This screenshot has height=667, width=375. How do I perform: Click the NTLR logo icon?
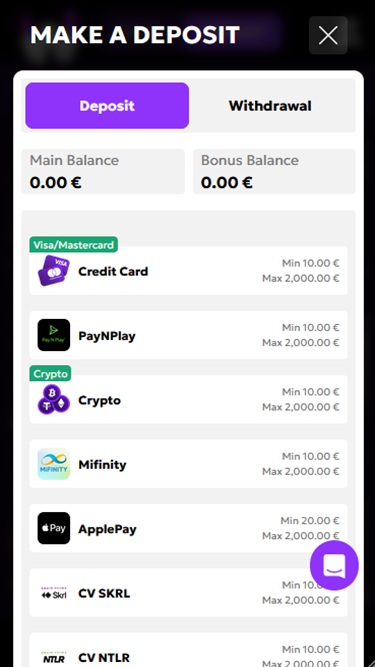[x=54, y=657]
